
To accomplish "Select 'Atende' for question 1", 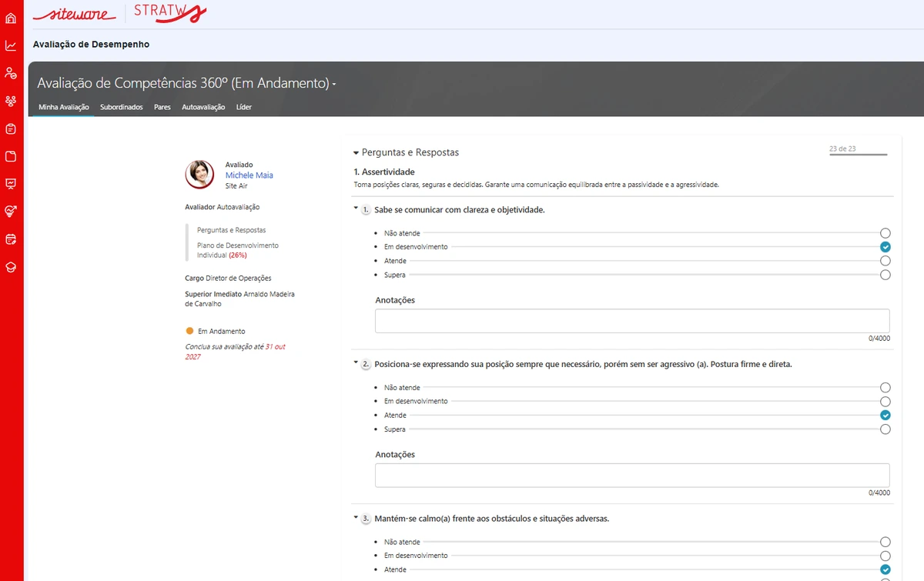I will point(885,261).
